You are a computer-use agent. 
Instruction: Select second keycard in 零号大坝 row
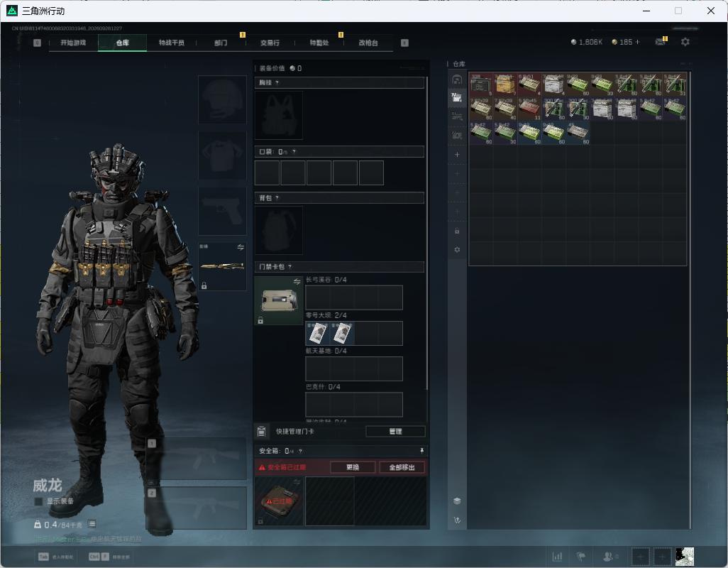[x=342, y=333]
